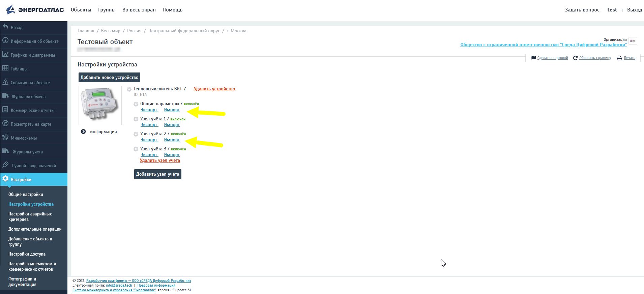Click Импорт link under Общие параметры
The image size is (644, 294).
pos(172,110)
